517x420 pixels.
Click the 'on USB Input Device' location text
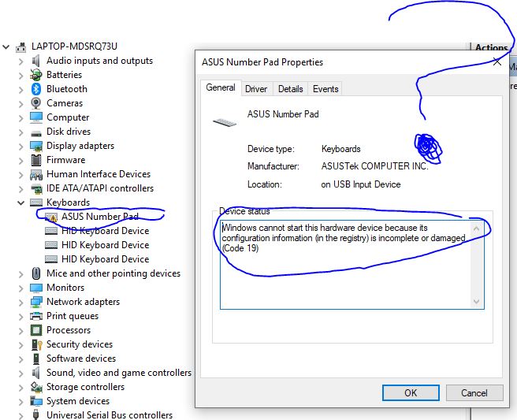361,184
